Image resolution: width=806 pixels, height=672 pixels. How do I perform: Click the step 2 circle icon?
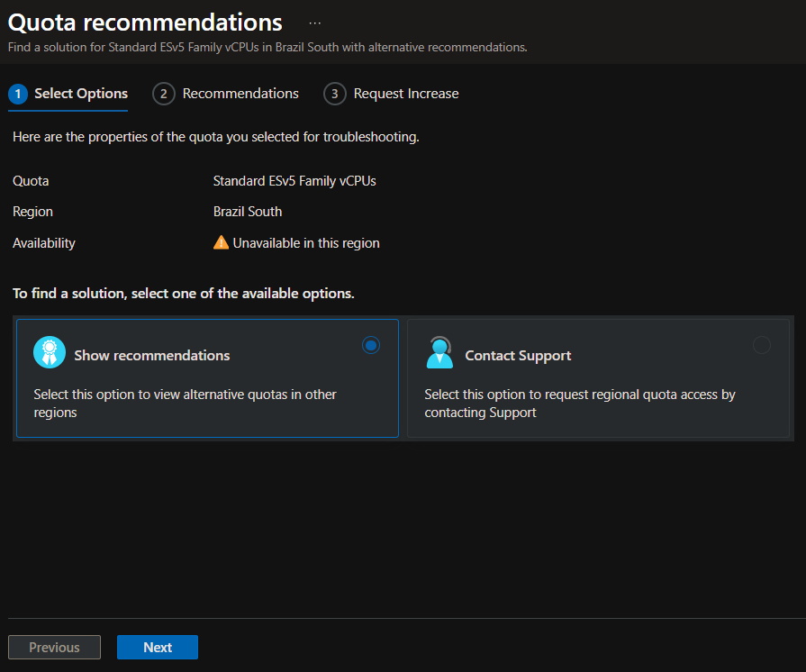(x=164, y=94)
